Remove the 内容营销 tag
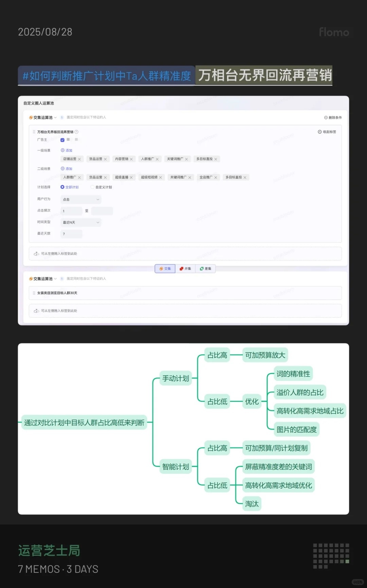The height and width of the screenshot is (588, 367). pyautogui.click(x=131, y=159)
